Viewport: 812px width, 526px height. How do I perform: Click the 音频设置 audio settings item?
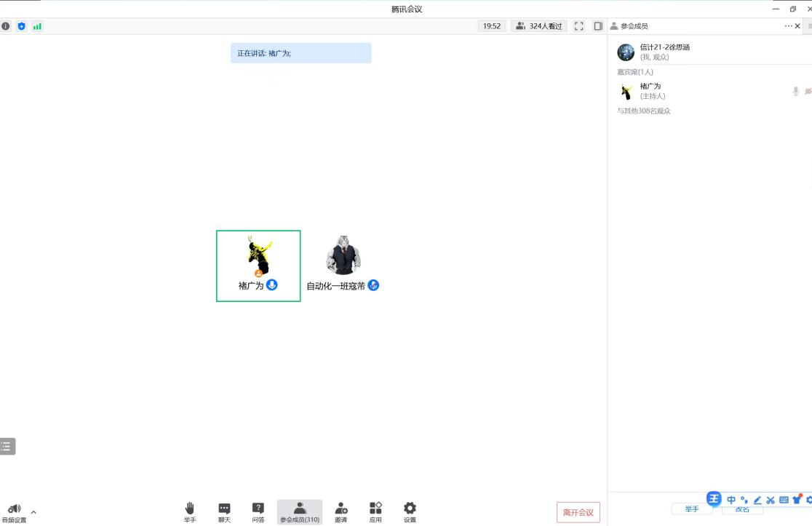click(x=14, y=513)
